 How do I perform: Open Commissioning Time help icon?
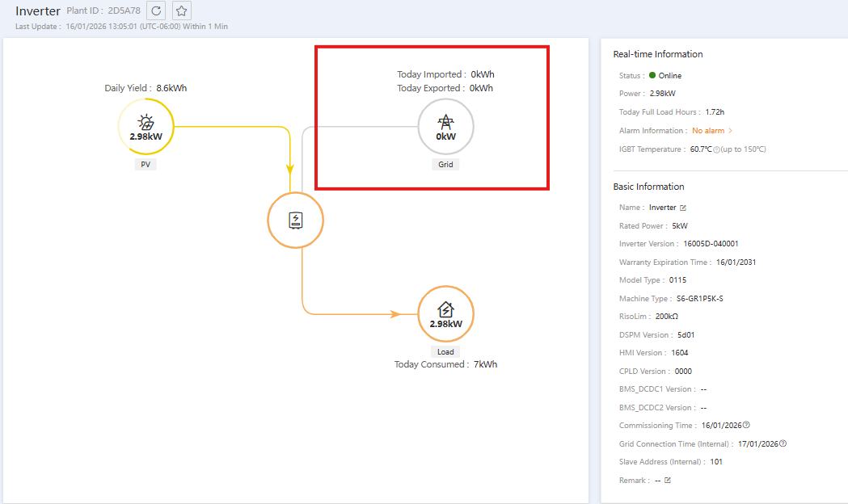pyautogui.click(x=746, y=425)
